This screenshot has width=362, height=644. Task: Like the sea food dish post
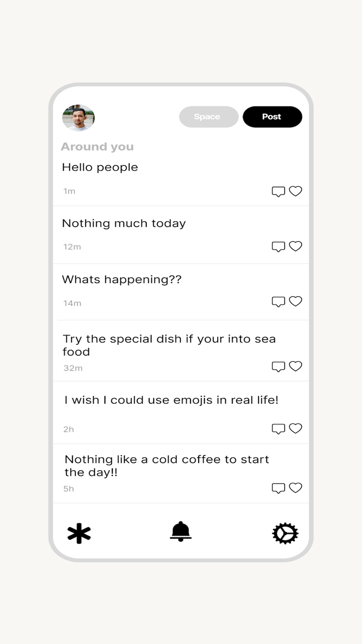295,367
